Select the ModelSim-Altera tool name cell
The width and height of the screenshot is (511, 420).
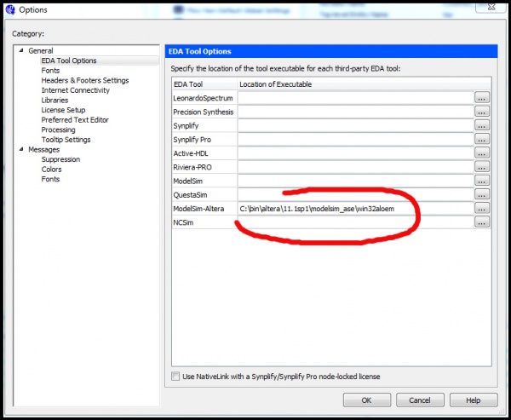(204, 209)
